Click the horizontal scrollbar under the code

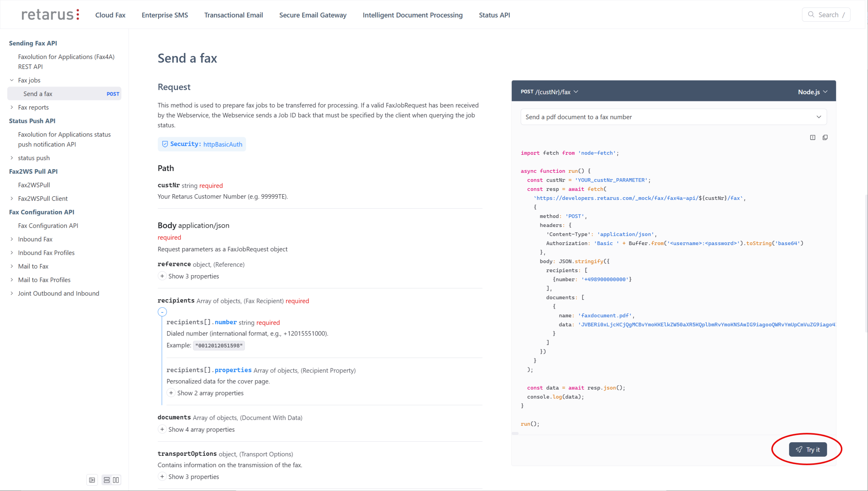[x=515, y=433]
